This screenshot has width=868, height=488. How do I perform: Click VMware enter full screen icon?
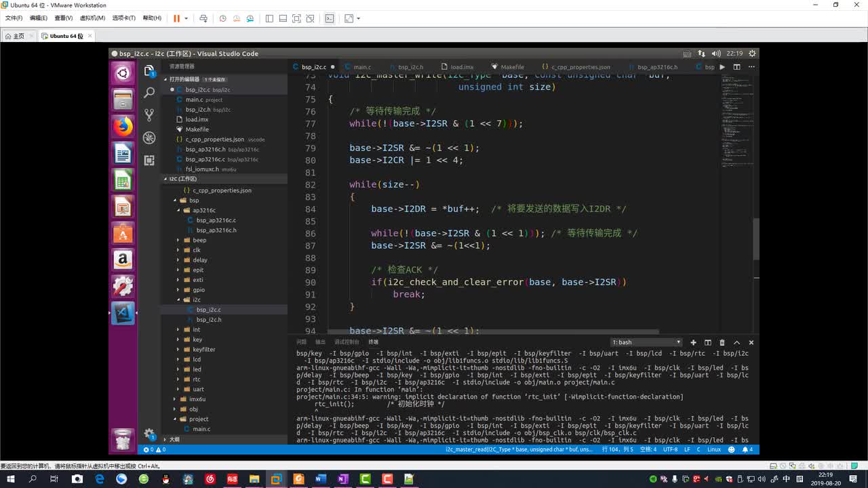point(296,18)
